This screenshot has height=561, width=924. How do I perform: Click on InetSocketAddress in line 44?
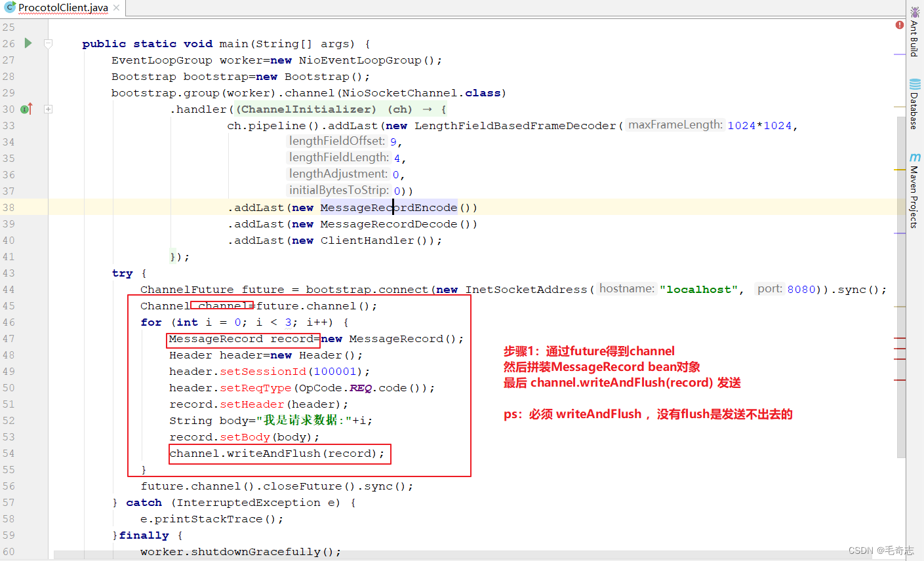(x=527, y=290)
